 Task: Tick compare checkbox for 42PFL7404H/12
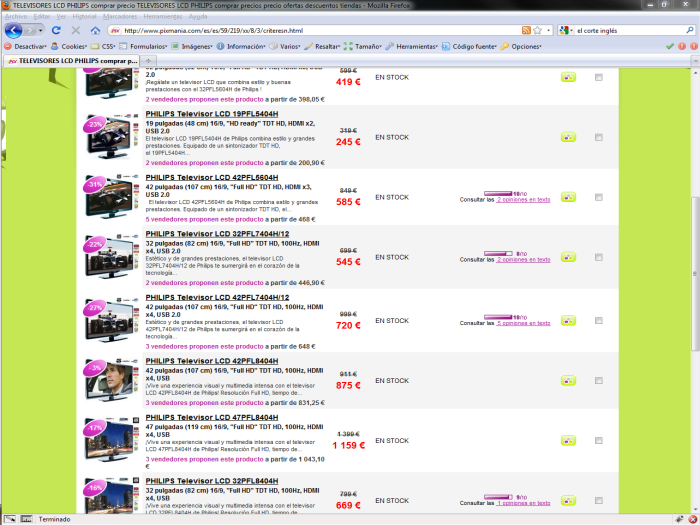coord(599,321)
